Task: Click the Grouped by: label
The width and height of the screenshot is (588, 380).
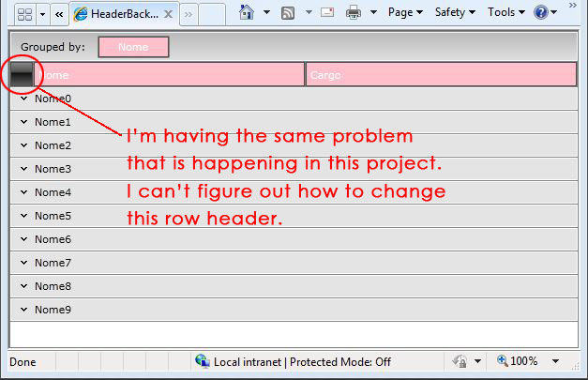Action: 53,47
